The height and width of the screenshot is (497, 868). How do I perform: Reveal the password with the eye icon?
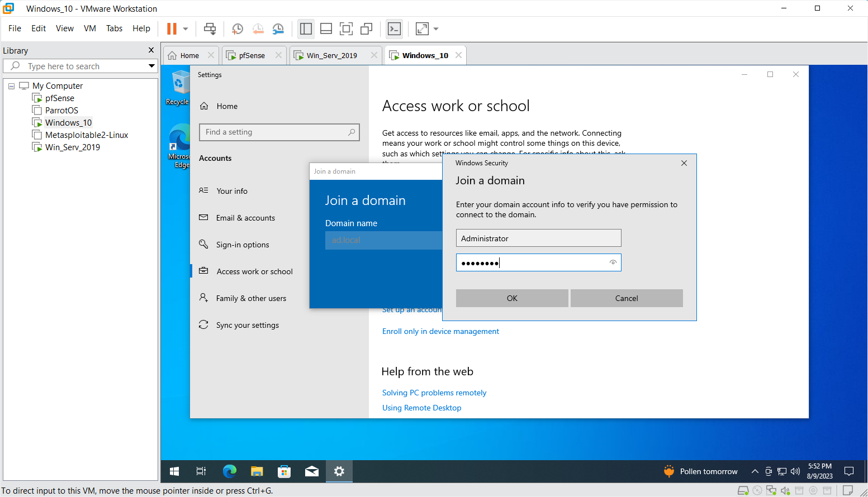point(613,262)
